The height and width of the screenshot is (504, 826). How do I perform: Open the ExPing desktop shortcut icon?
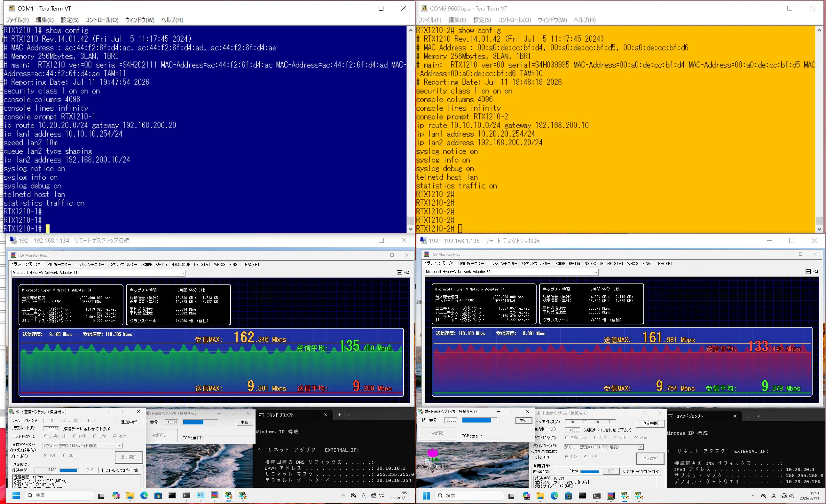pos(432,456)
